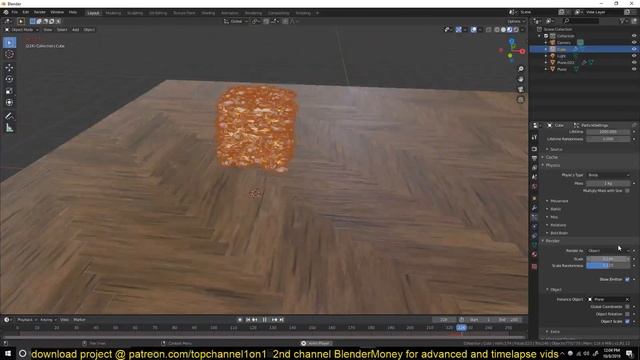The height and width of the screenshot is (360, 640).
Task: Select the Select Box tool
Action: click(x=9, y=42)
